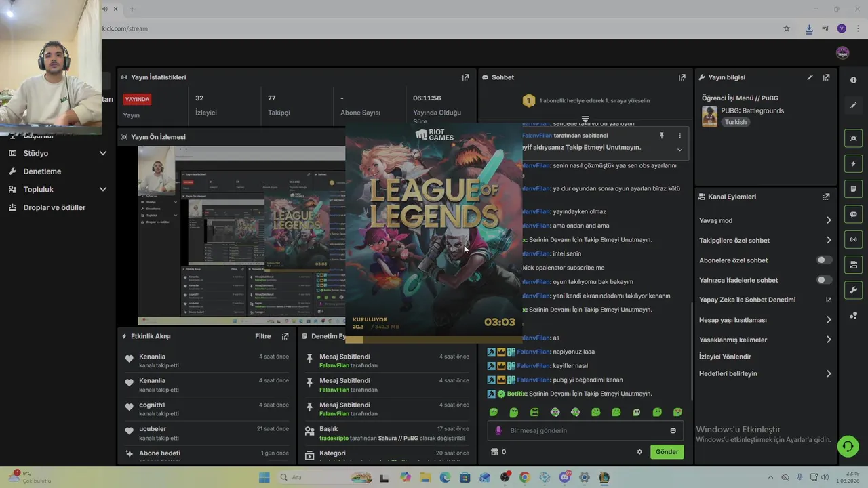This screenshot has height=488, width=868.
Task: Click the Gönder send button
Action: (x=667, y=452)
